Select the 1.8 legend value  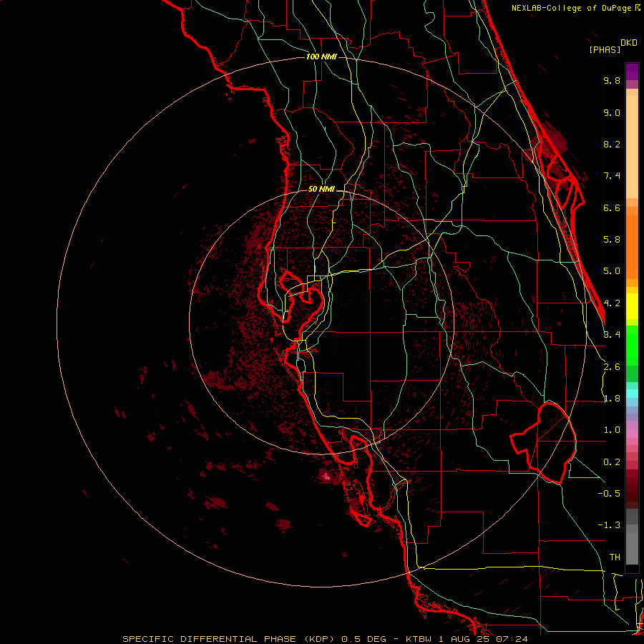tap(612, 399)
